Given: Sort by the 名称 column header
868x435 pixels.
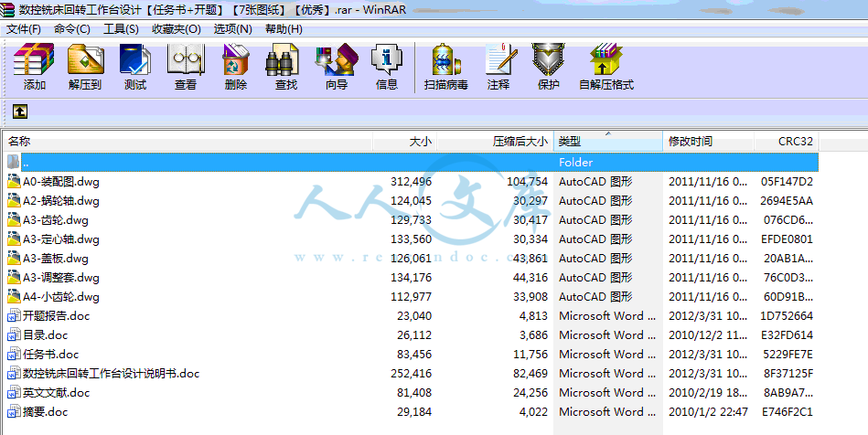Looking at the screenshot, I should [188, 141].
